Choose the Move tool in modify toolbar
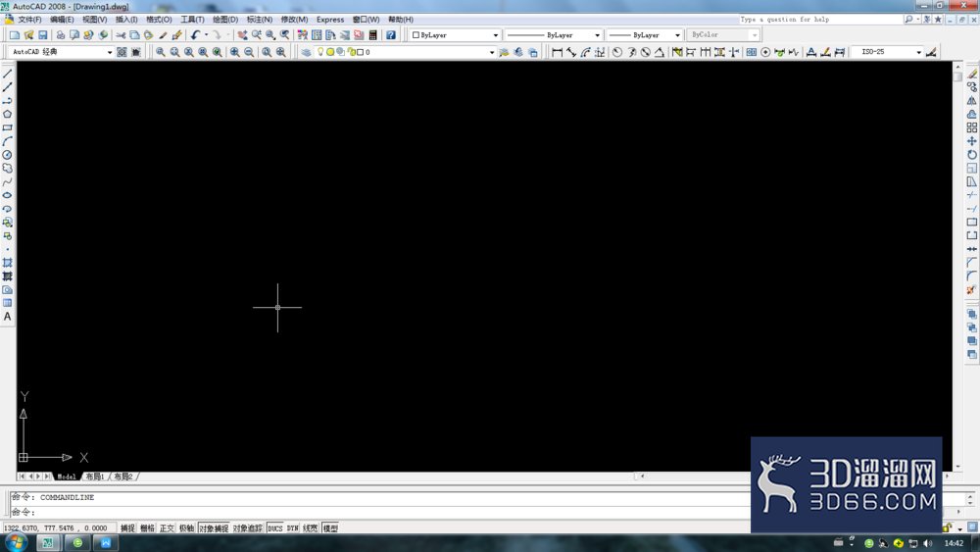The image size is (980, 552). tap(972, 141)
